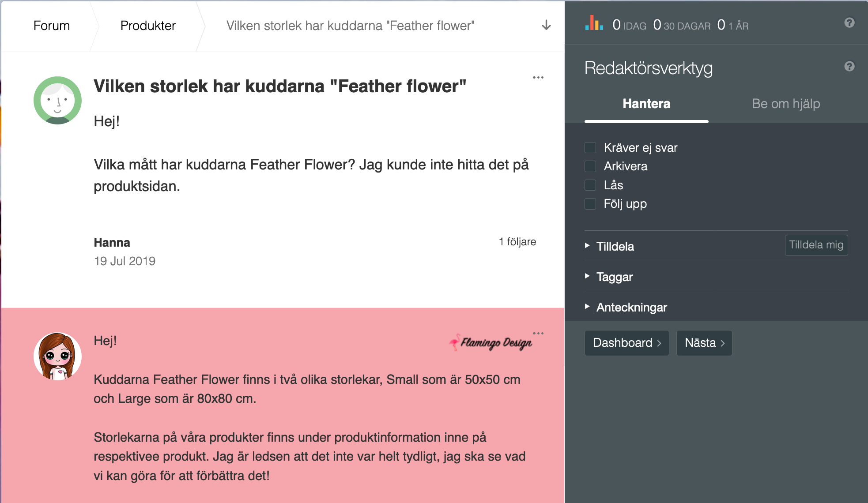Toggle the Följ upp checkbox
This screenshot has width=868, height=503.
click(590, 204)
